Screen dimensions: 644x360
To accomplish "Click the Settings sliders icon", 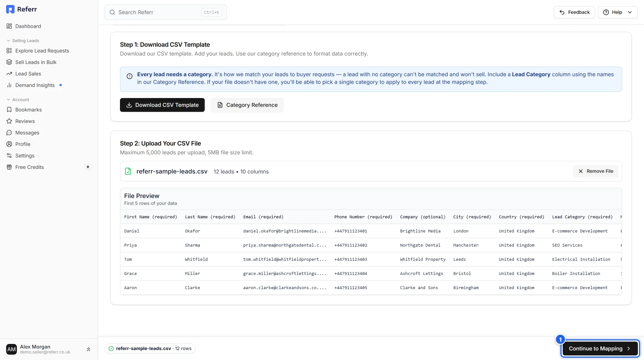I will click(9, 155).
